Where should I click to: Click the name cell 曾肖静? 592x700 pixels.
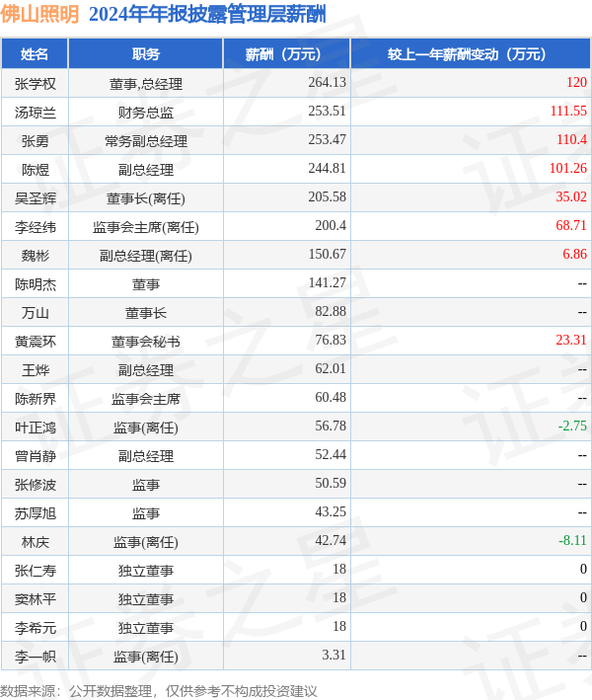click(x=36, y=456)
